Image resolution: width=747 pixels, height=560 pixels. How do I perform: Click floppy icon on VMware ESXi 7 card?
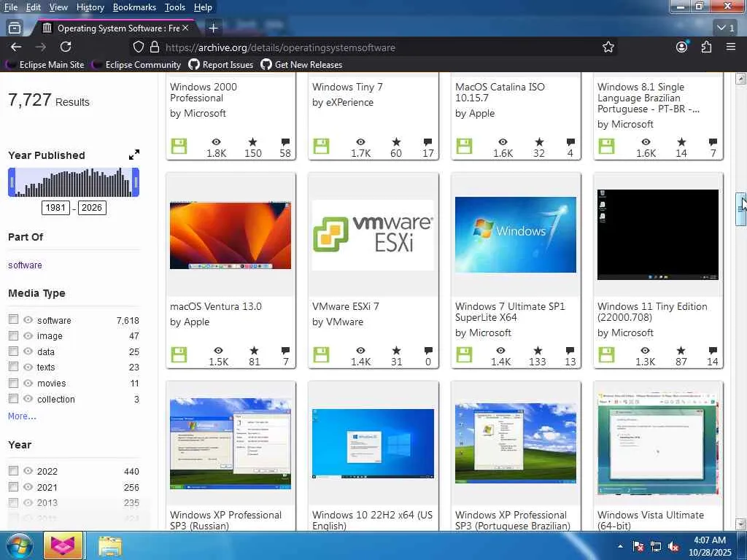(321, 355)
